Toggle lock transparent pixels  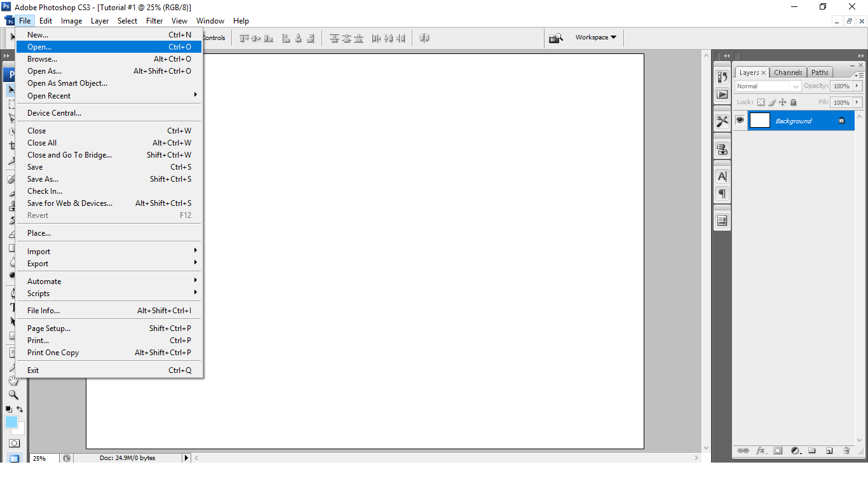pos(761,102)
